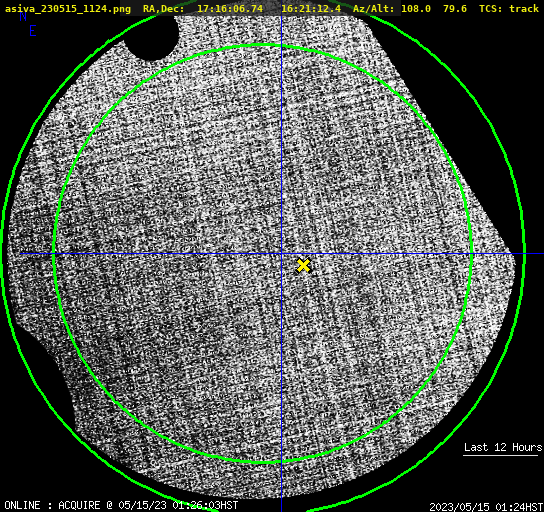544x512 pixels.
Task: Click the Az/Alt label in header
Action: 373,8
